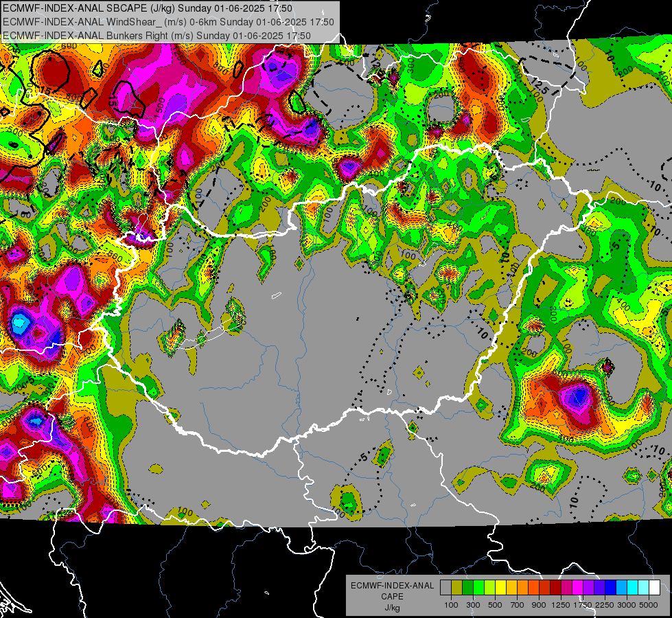Image resolution: width=672 pixels, height=618 pixels.
Task: Click the purple swatch right of the 1750 tick
Action: [x=589, y=587]
